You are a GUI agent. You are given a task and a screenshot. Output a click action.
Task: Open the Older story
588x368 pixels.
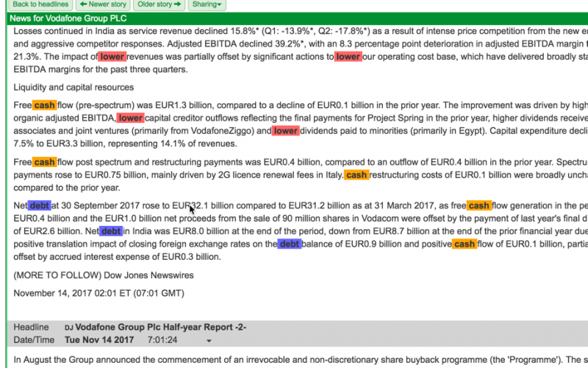[159, 4]
